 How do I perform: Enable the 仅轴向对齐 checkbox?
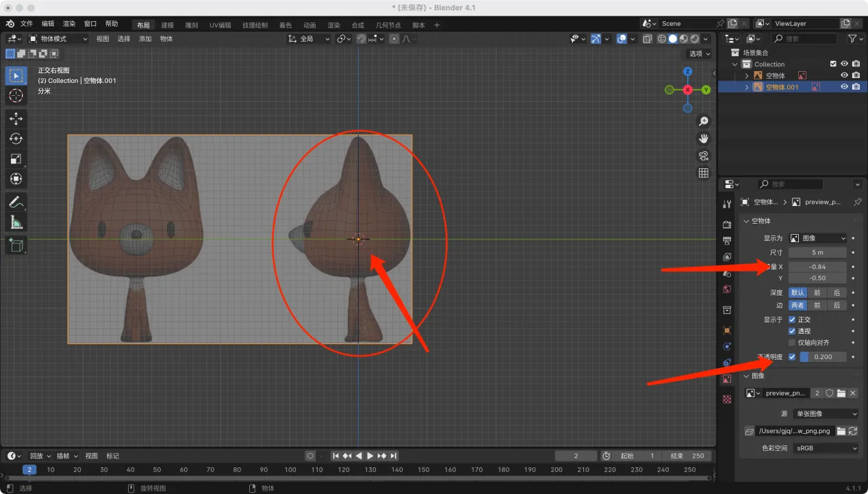pos(792,342)
